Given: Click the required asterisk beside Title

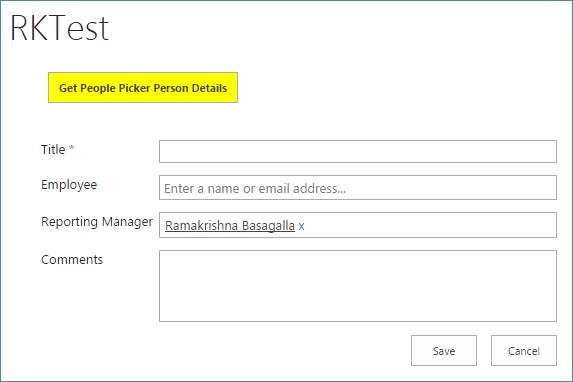Looking at the screenshot, I should pos(72,148).
